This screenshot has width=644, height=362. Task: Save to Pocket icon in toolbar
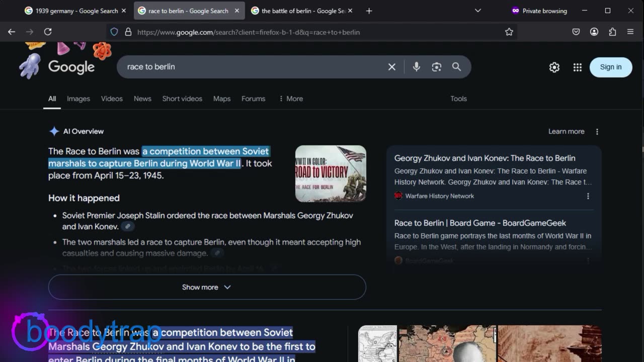coord(576,32)
